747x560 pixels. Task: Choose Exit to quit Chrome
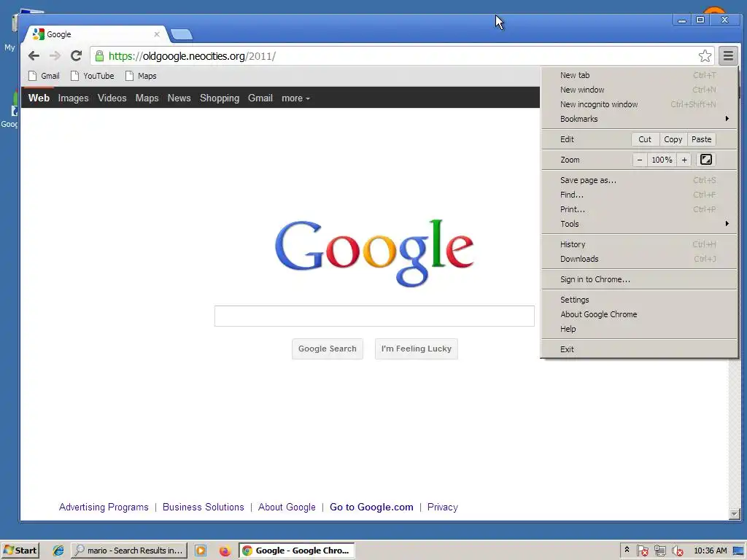tap(639, 349)
